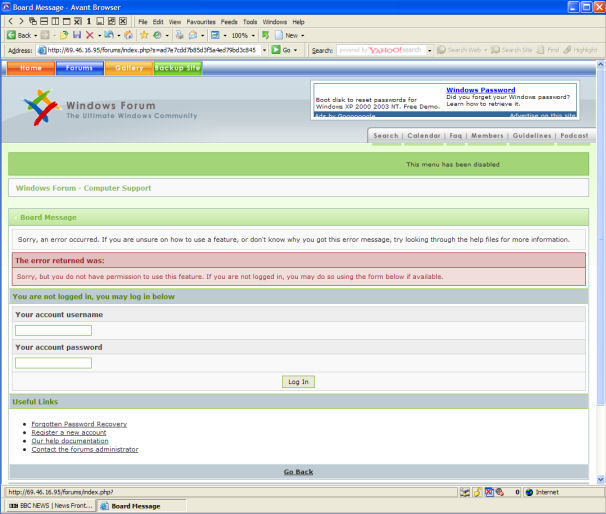This screenshot has height=514, width=606.
Task: Click the full-screen view icon beside 100%
Action: click(215, 35)
